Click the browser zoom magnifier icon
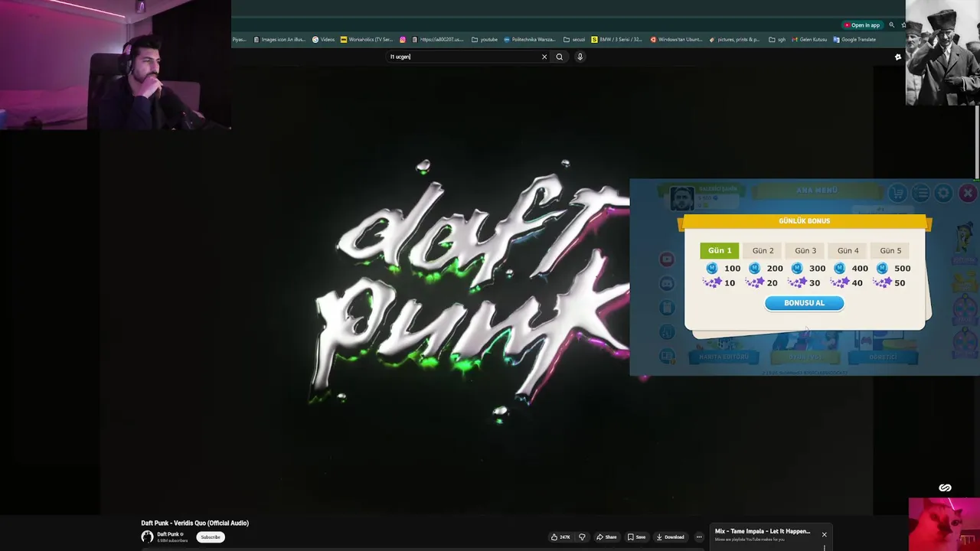 pos(891,25)
